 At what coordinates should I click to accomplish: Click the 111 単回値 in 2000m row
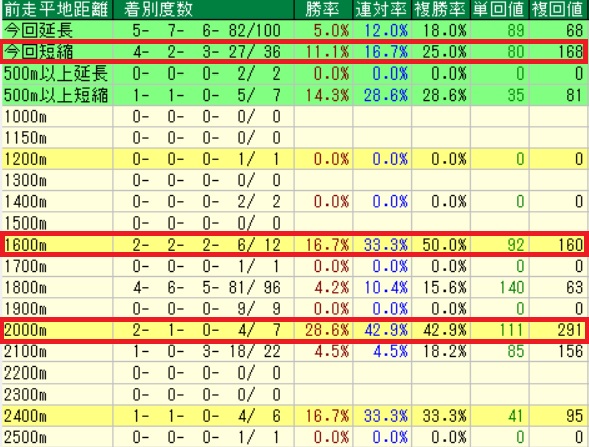(512, 331)
